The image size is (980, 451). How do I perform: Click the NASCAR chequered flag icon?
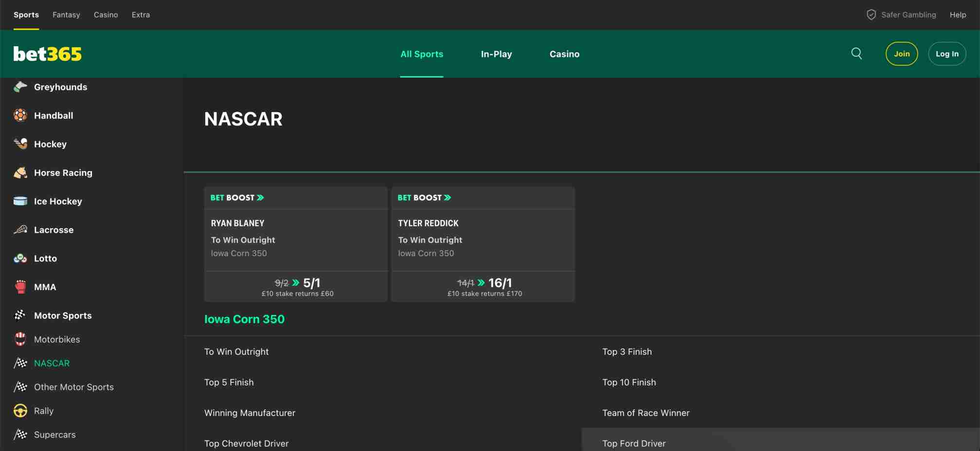click(x=20, y=363)
